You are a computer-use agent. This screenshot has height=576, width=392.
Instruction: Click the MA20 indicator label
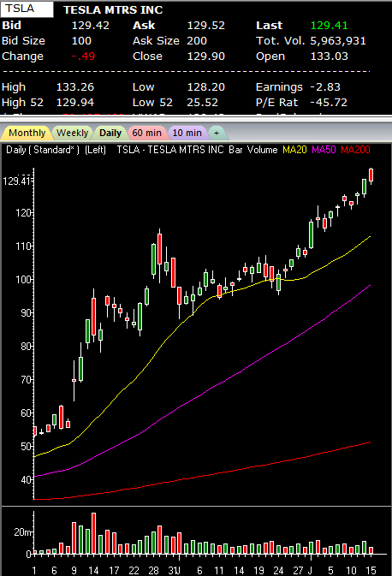tap(294, 150)
